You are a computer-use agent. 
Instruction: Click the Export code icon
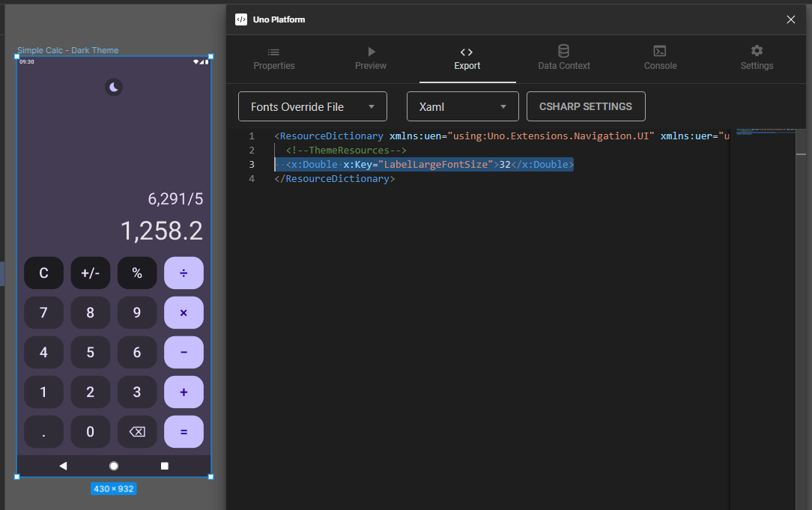coord(467,52)
